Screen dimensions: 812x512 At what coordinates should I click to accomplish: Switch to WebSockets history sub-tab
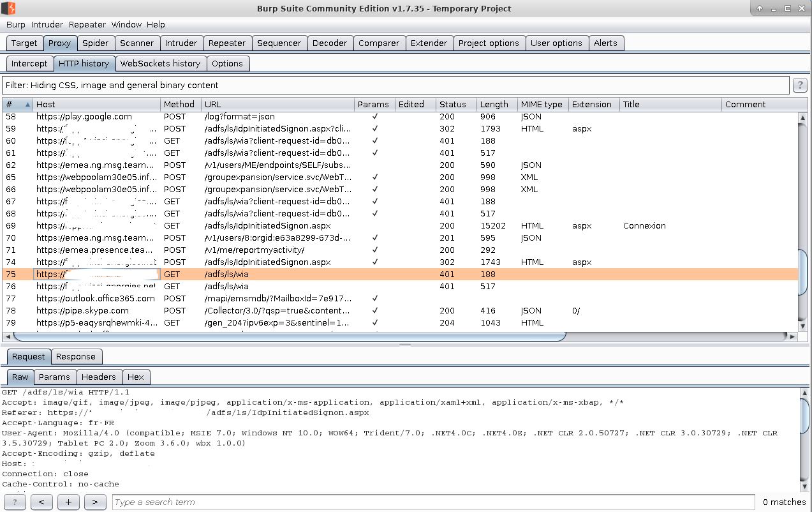tap(160, 63)
